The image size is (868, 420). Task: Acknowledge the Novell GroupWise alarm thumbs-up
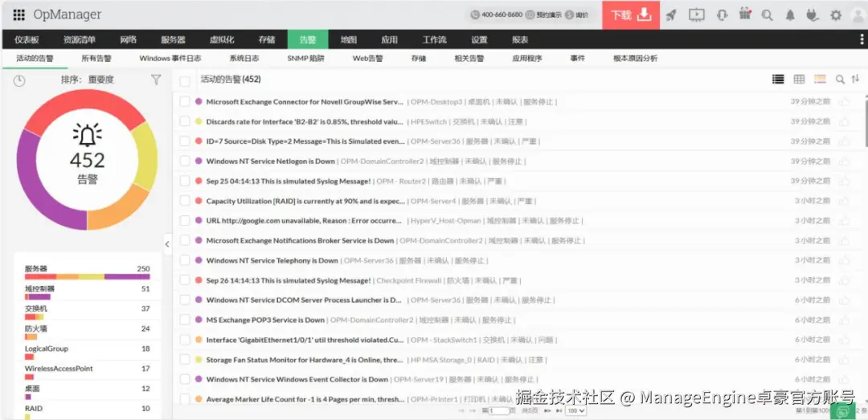844,102
